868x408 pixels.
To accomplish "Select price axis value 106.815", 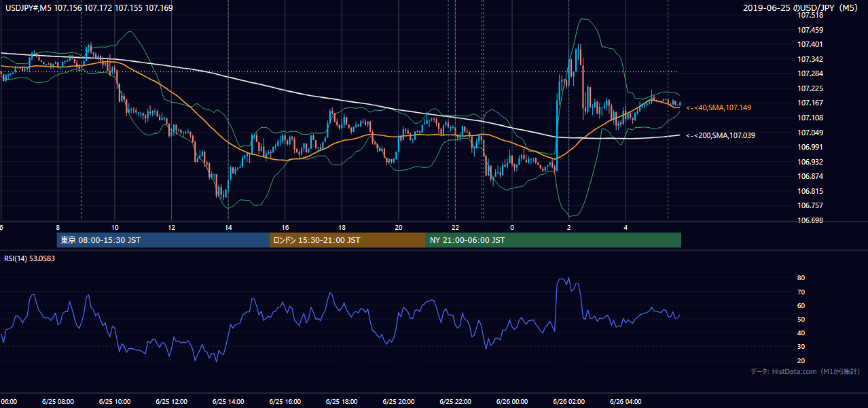I will [810, 191].
